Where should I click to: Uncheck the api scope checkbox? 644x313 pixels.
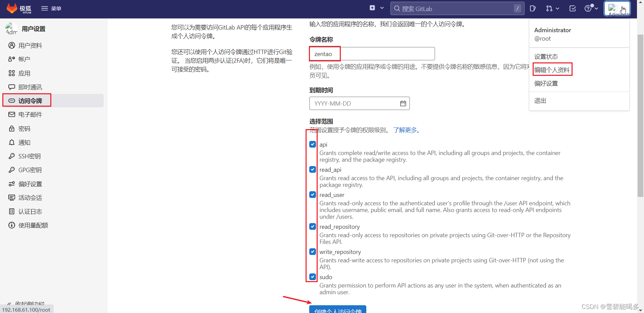(x=312, y=144)
